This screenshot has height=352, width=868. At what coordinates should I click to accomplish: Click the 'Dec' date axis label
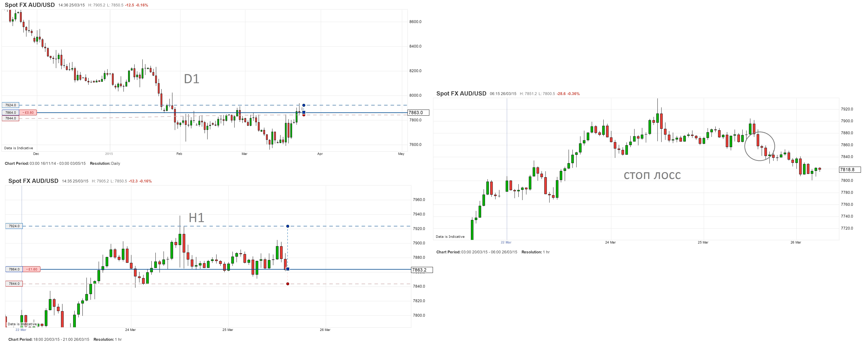point(36,154)
